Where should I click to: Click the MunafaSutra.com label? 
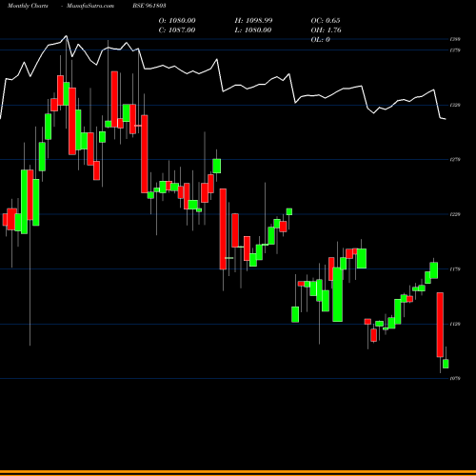click(90, 6)
